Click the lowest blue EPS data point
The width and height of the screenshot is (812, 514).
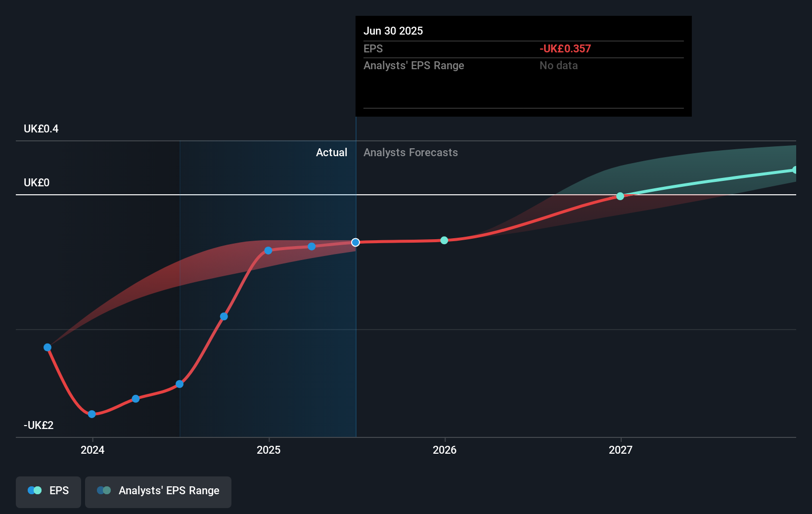point(91,414)
